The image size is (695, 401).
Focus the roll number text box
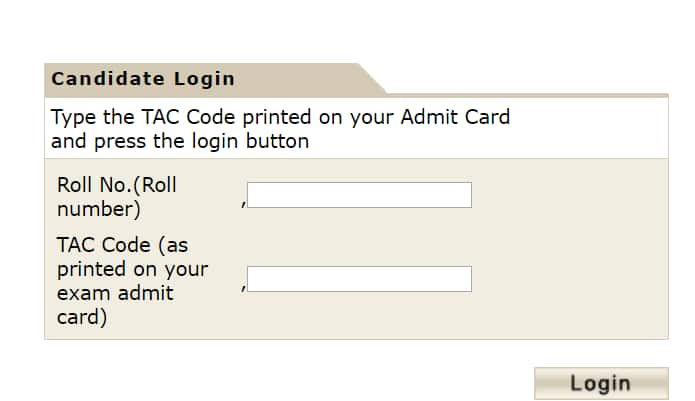coord(359,195)
